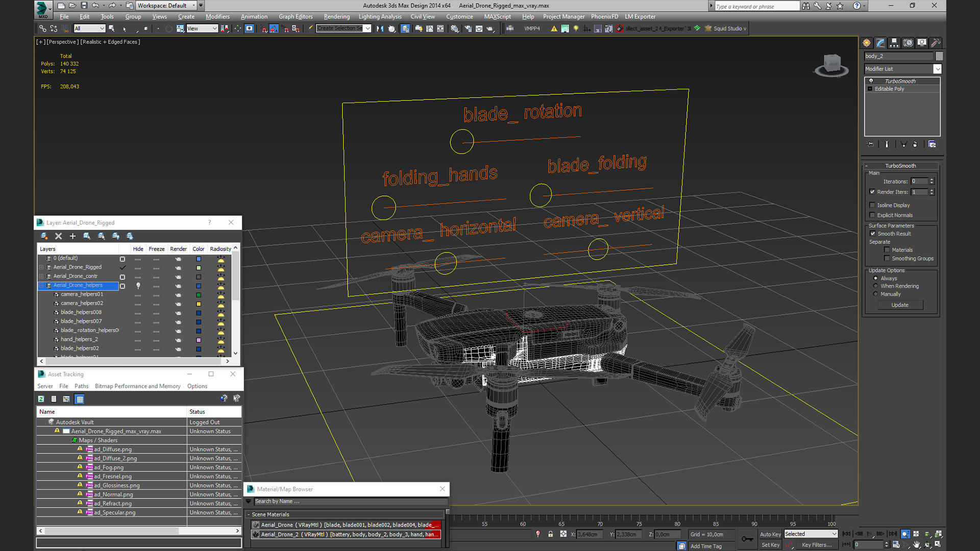
Task: Click the Select and Link chain icon
Action: (43, 29)
